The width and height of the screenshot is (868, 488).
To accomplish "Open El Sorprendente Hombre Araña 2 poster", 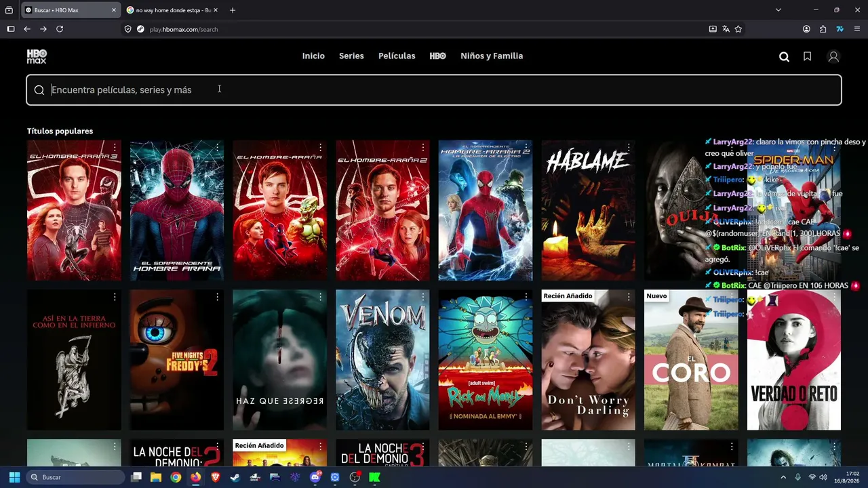I will 486,210.
